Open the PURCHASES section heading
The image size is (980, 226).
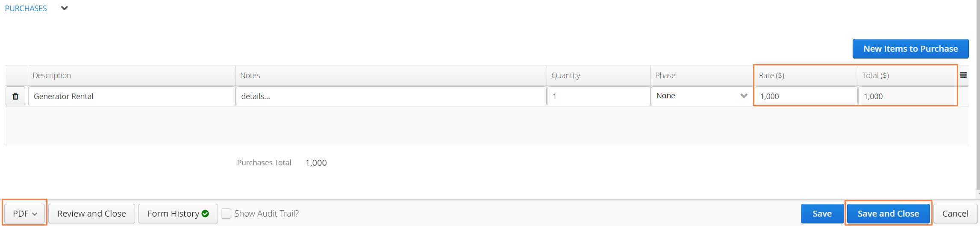coord(26,9)
